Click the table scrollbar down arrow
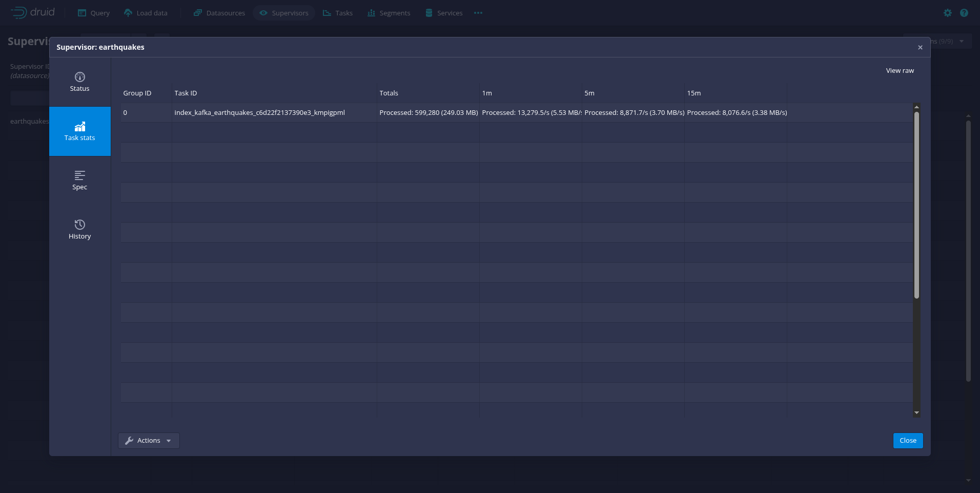This screenshot has width=980, height=493. click(916, 412)
